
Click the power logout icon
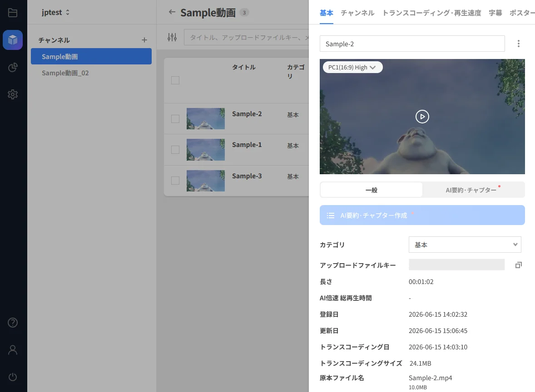click(13, 377)
